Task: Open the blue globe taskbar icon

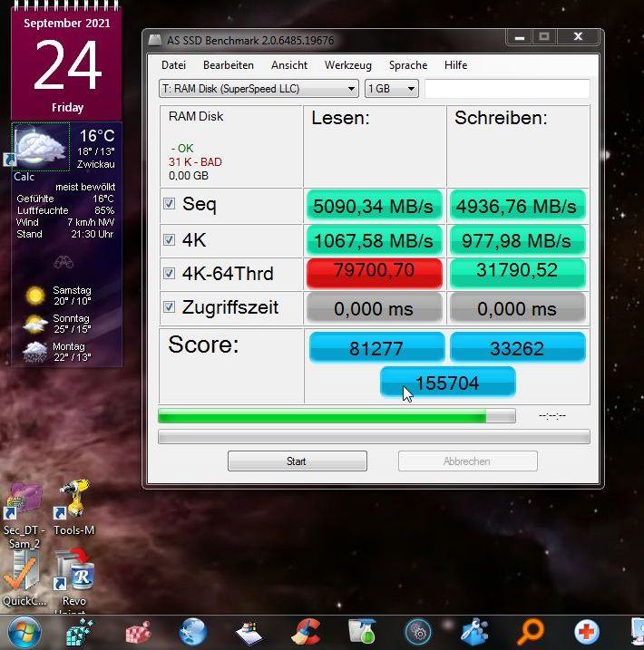Action: click(193, 633)
